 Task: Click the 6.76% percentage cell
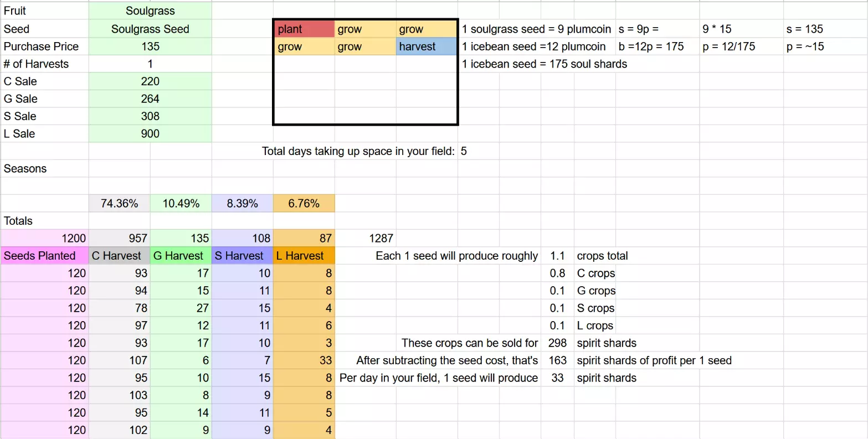[x=304, y=204]
